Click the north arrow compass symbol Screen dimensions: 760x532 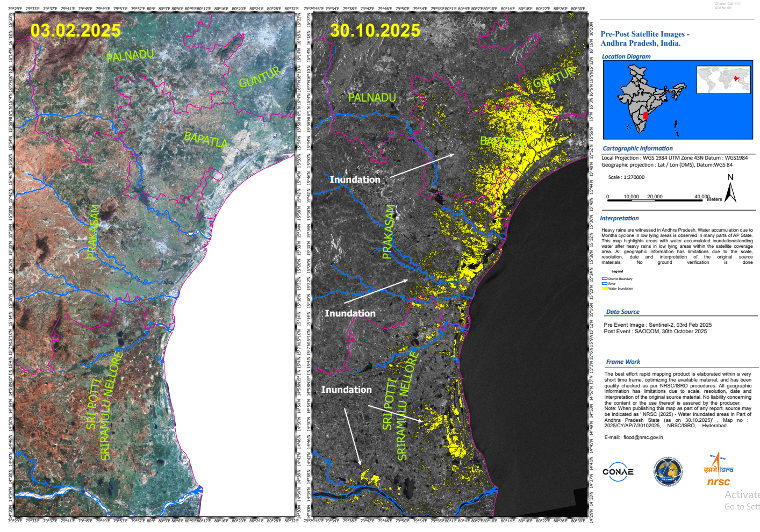point(730,190)
